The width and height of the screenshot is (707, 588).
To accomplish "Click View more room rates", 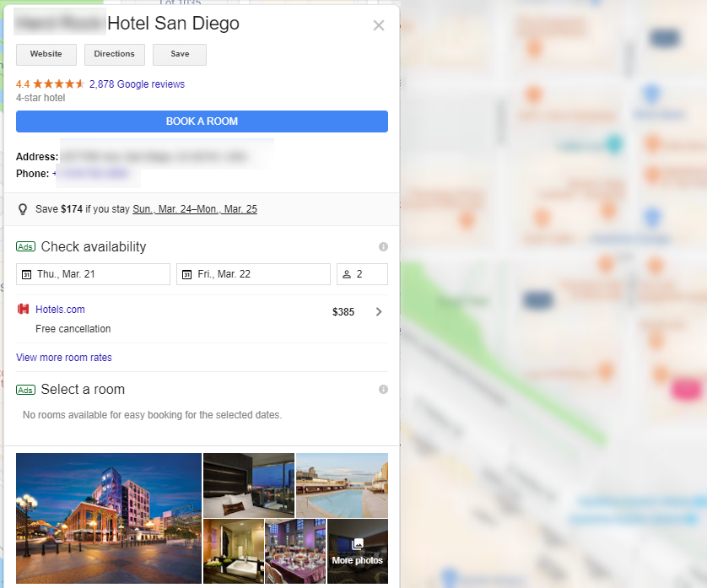I will (x=64, y=358).
